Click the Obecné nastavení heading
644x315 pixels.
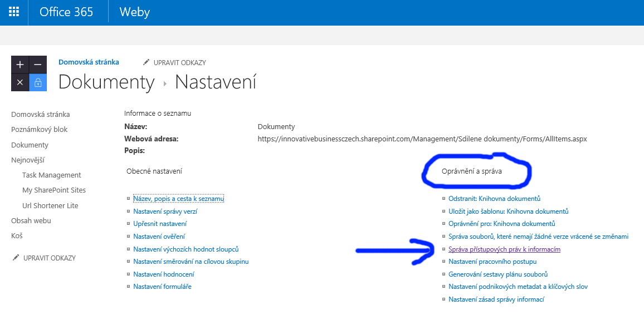pyautogui.click(x=154, y=171)
